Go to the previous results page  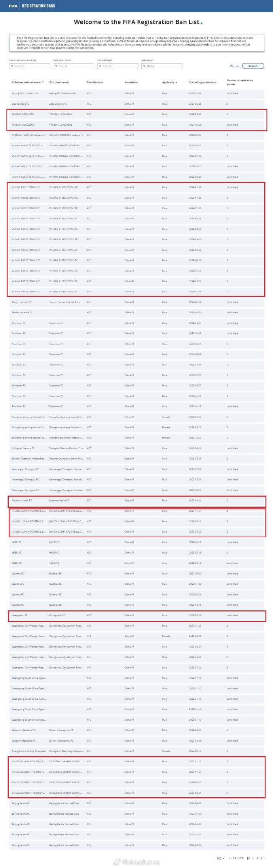[253, 858]
